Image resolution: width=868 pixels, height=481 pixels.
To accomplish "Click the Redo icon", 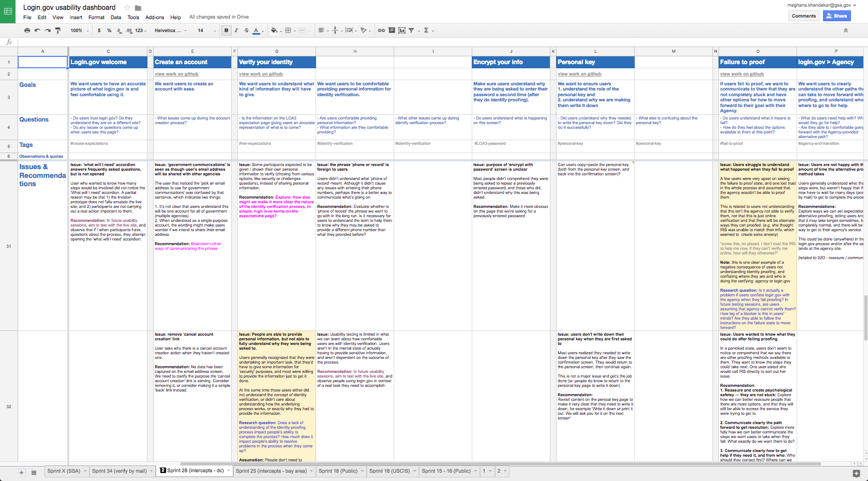I will pyautogui.click(x=48, y=31).
